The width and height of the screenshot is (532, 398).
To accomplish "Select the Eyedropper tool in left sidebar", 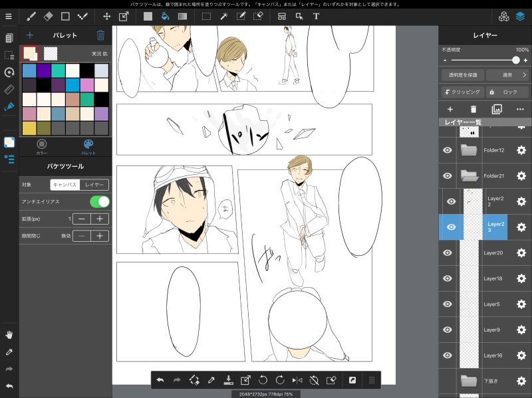I will pos(9,352).
